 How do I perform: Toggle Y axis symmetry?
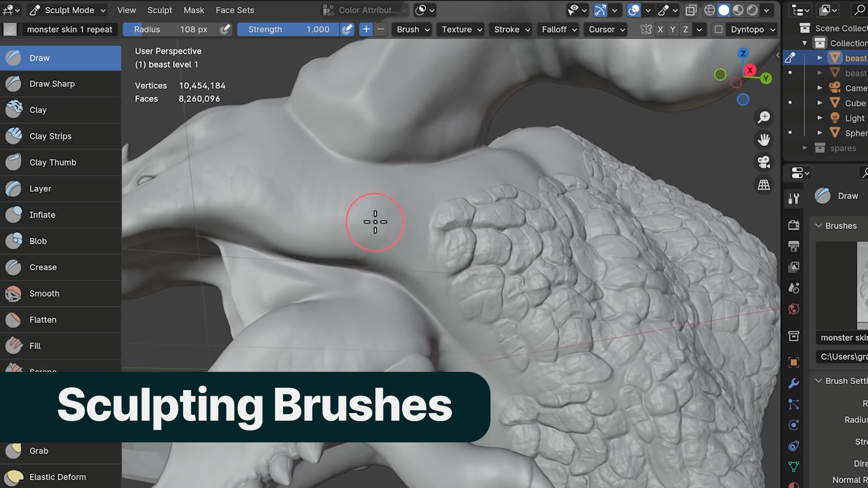[x=673, y=29]
